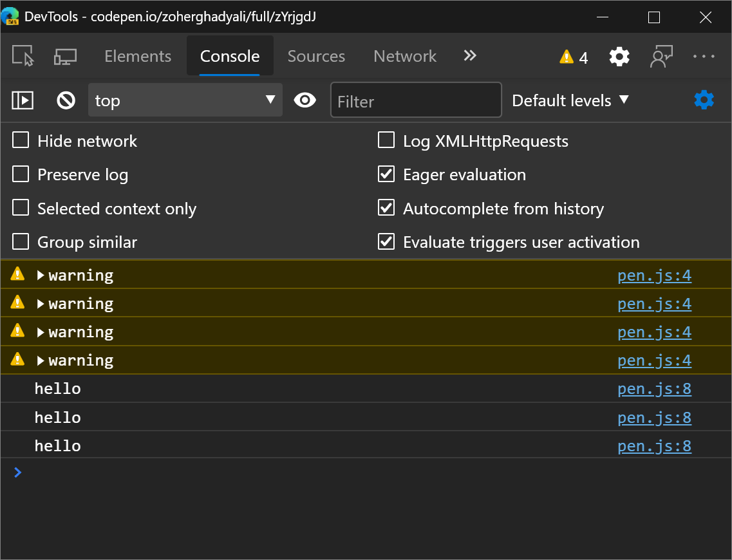732x560 pixels.
Task: Focus the Filter input field
Action: coord(416,100)
